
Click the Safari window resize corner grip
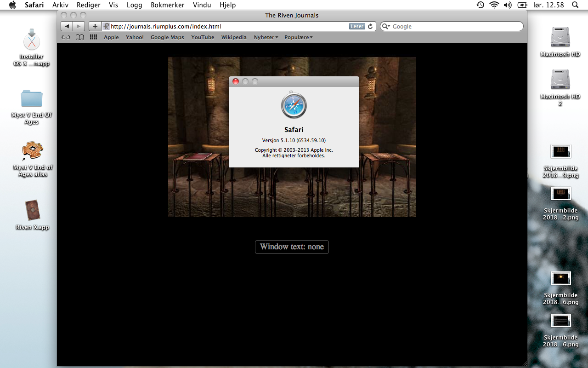524,363
